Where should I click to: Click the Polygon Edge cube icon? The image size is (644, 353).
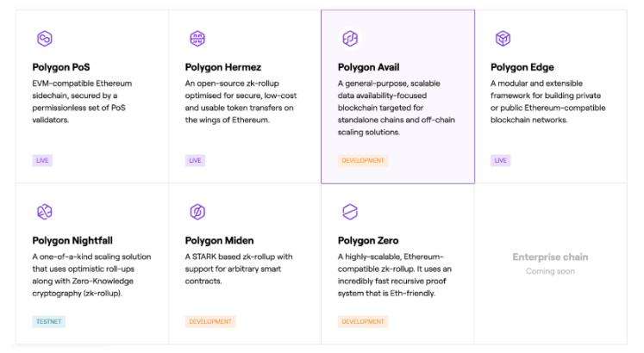(503, 39)
